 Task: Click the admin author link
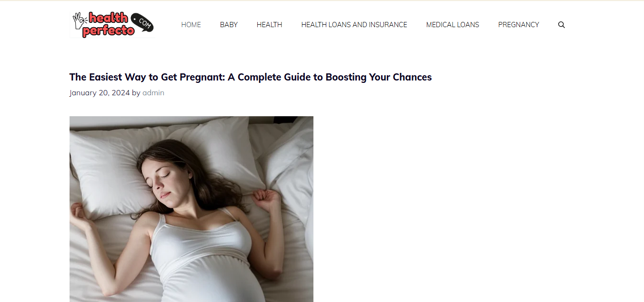153,93
